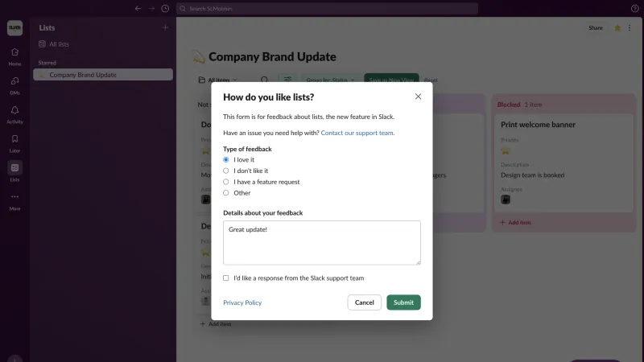
Task: Toggle the star on the list header
Action: pyautogui.click(x=617, y=28)
